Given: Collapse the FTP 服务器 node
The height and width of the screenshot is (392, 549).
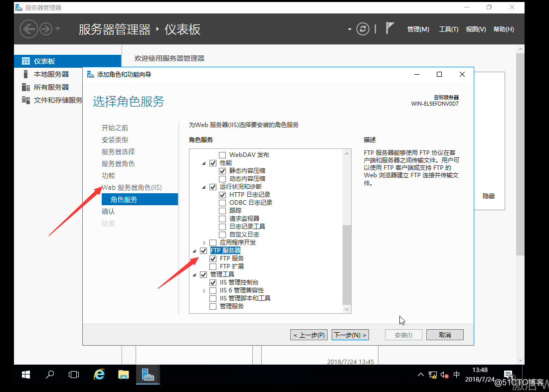Looking at the screenshot, I should click(194, 251).
